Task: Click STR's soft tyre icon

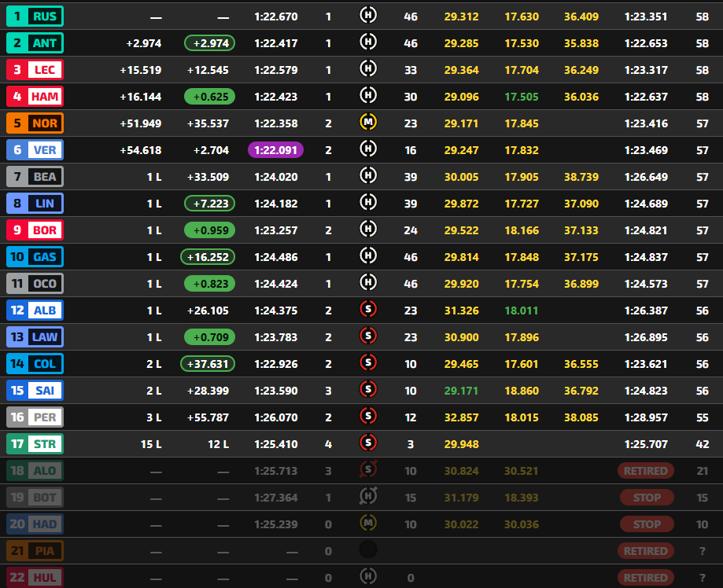Action: [x=368, y=443]
